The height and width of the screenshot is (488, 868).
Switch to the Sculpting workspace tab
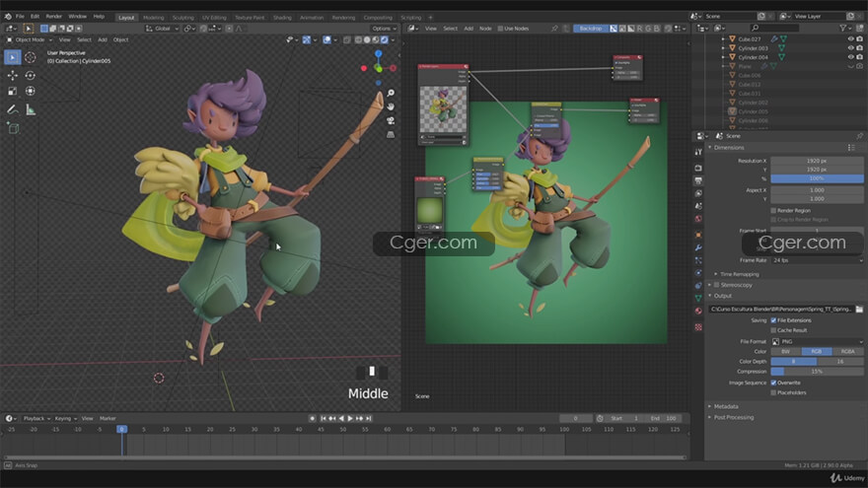[x=182, y=18]
